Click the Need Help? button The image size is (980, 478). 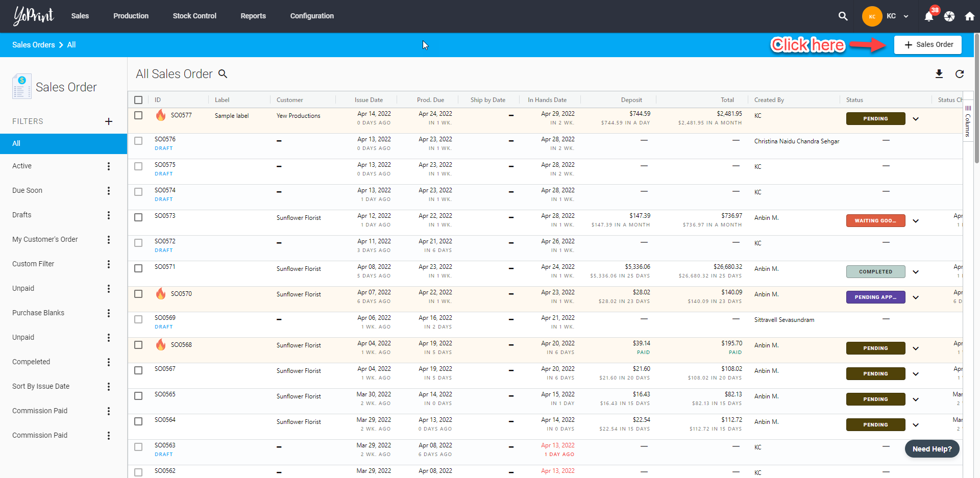932,449
